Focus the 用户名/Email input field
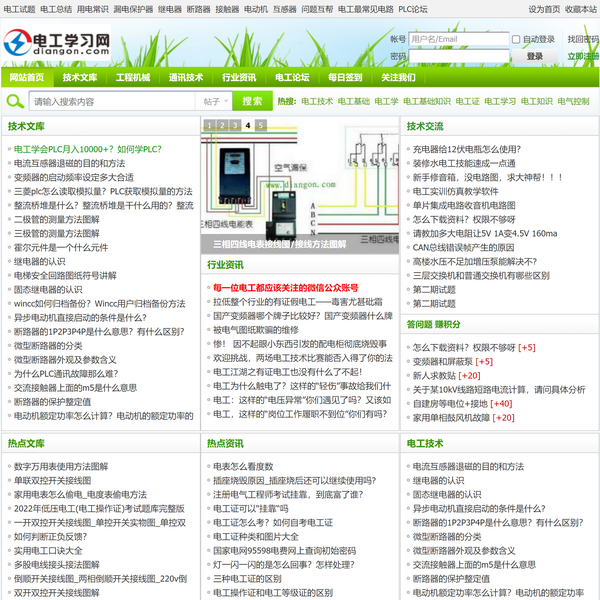 [x=458, y=40]
